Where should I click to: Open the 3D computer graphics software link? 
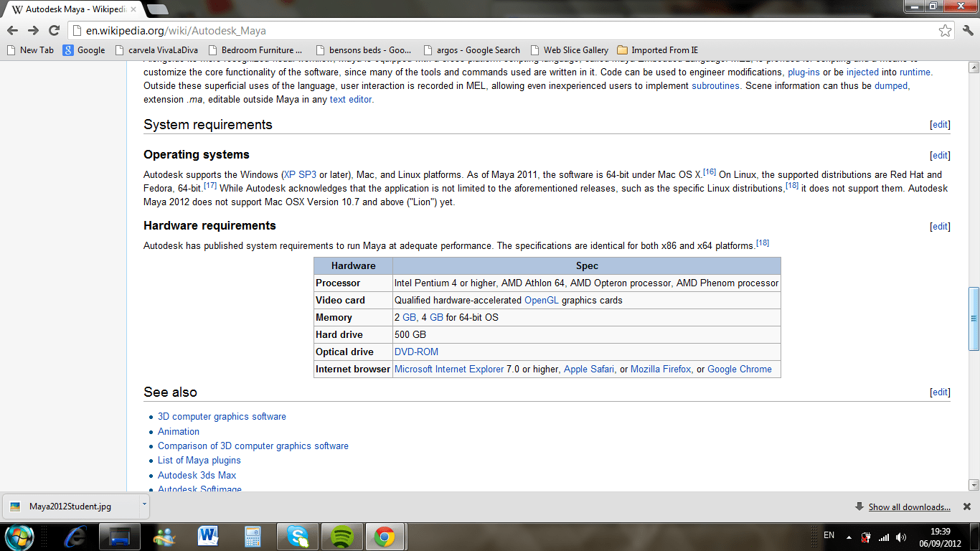(x=222, y=417)
